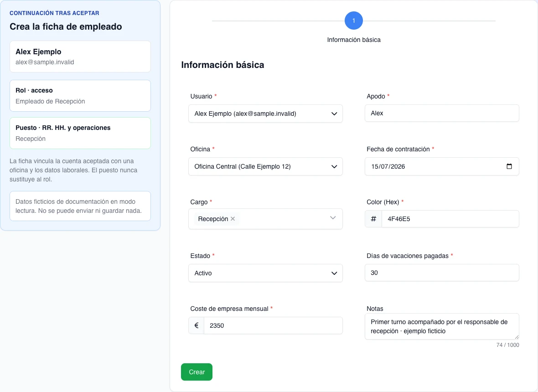Click 'CONTINUACIÓN TRAS ACEPTAR' header text
Image resolution: width=538 pixels, height=392 pixels.
point(54,13)
